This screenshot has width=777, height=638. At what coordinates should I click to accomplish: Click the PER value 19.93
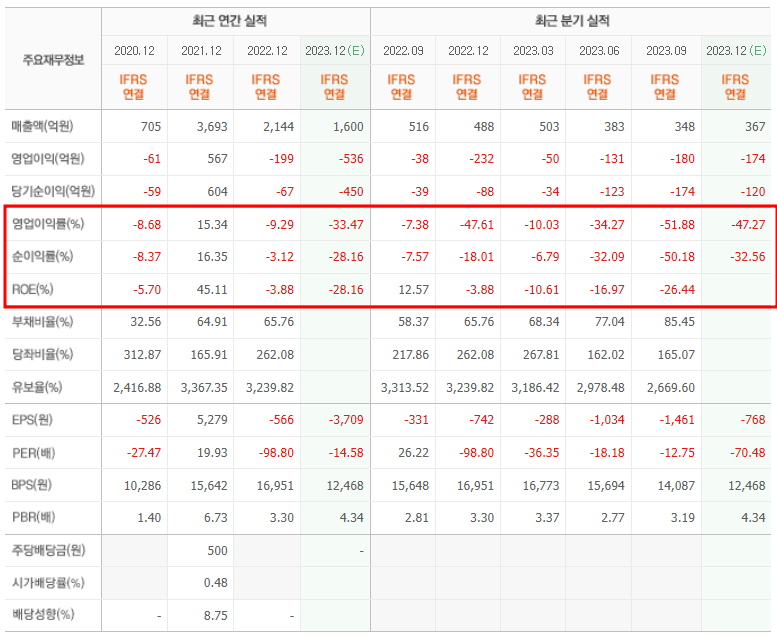(x=212, y=453)
